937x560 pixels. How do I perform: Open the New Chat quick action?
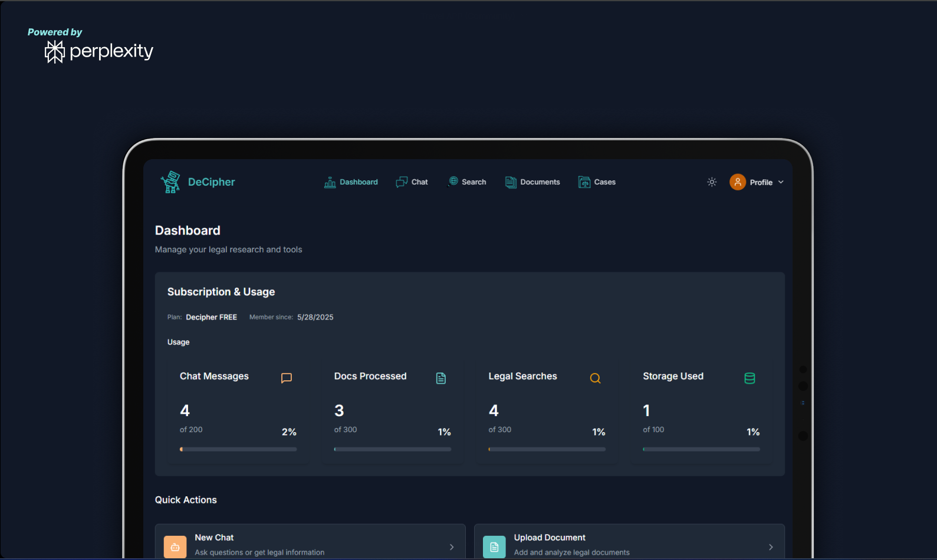310,542
